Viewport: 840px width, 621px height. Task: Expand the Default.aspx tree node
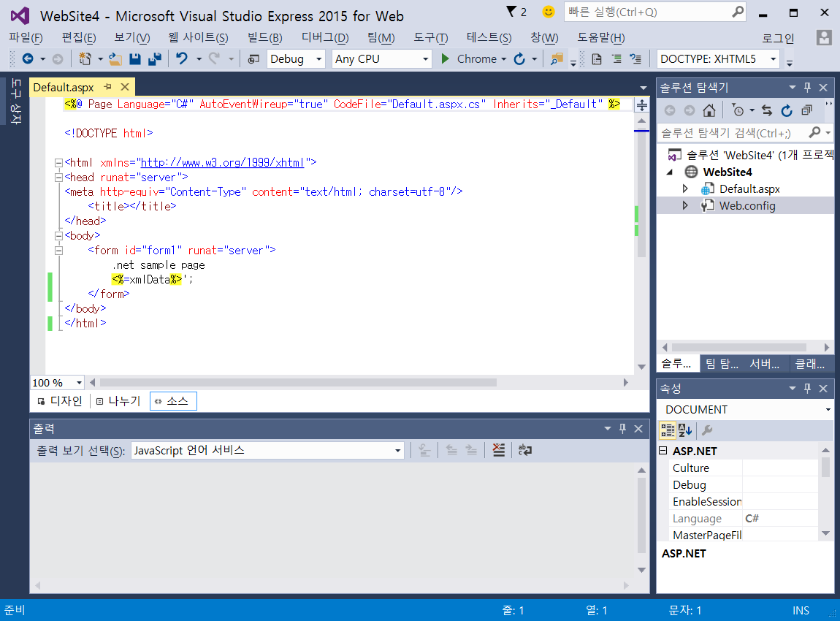point(685,189)
